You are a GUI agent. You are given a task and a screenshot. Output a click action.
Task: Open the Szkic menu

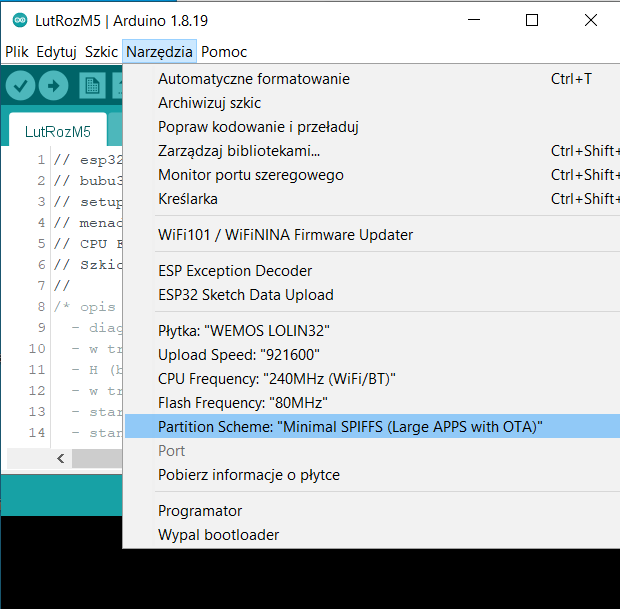click(x=101, y=52)
